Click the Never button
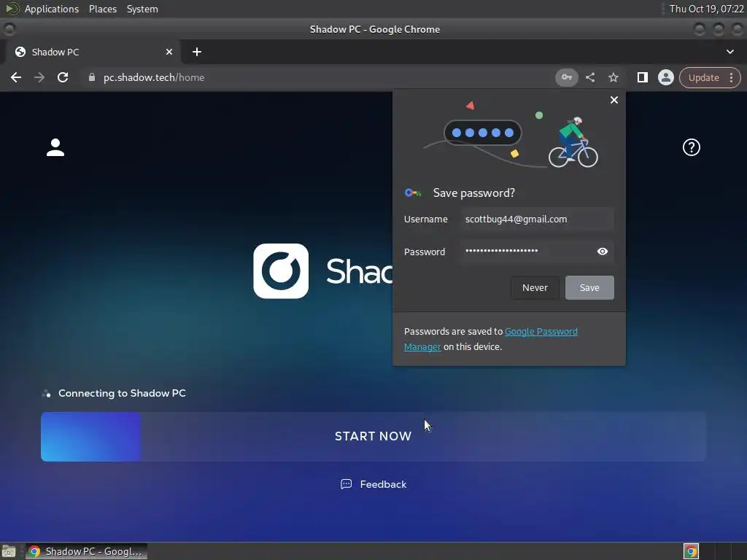The height and width of the screenshot is (560, 747). tap(535, 287)
